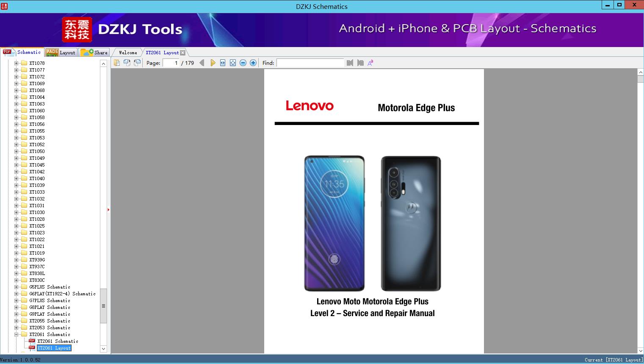Go to the next page arrow

(213, 63)
